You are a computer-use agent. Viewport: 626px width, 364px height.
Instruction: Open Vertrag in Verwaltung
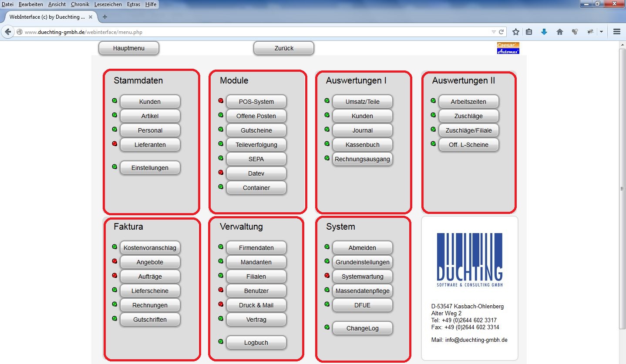[256, 320]
